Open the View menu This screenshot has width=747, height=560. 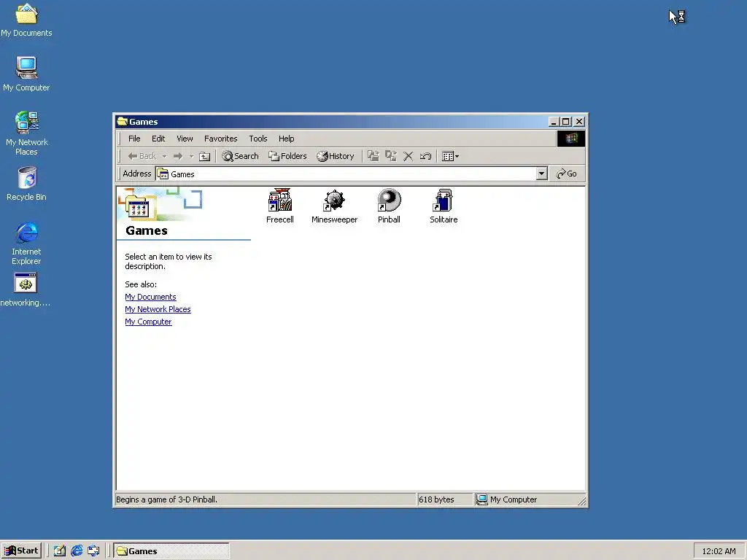pyautogui.click(x=185, y=139)
